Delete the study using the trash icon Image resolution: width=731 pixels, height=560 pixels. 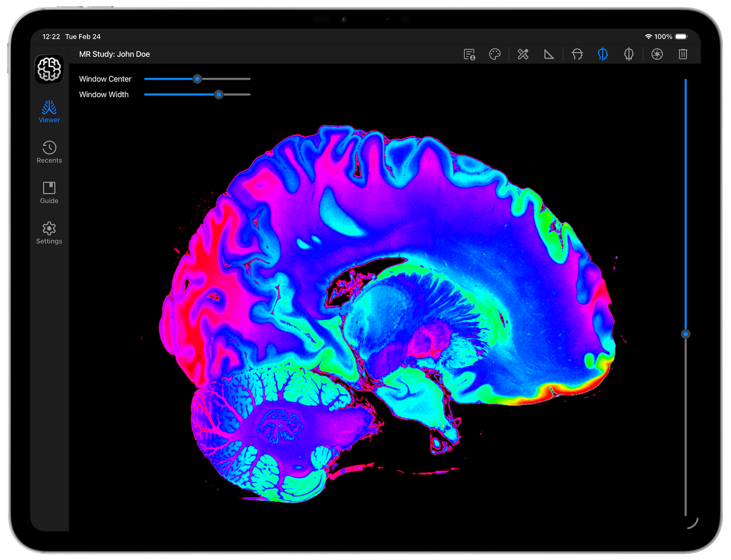[x=683, y=54]
